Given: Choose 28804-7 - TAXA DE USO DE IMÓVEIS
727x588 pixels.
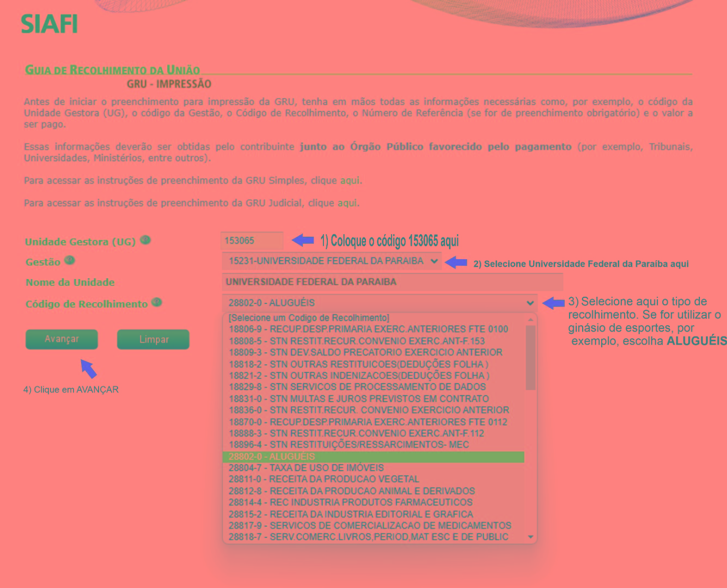Looking at the screenshot, I should (306, 468).
